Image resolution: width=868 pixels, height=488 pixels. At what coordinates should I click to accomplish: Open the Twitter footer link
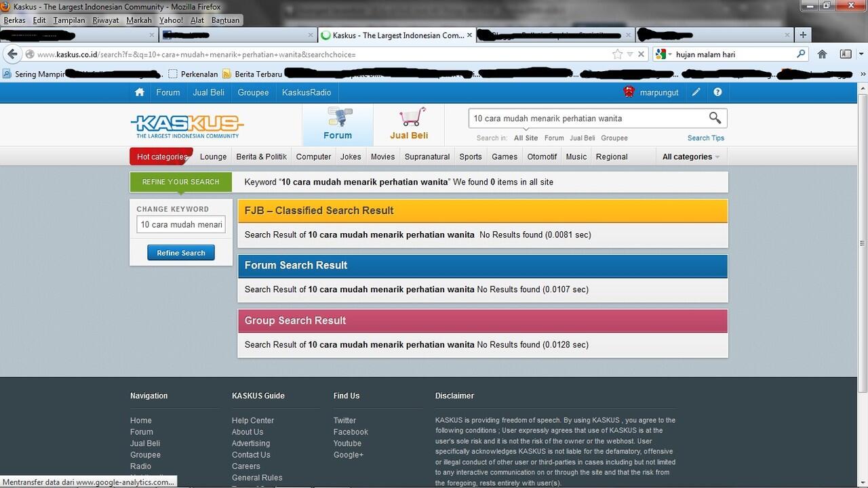(344, 421)
